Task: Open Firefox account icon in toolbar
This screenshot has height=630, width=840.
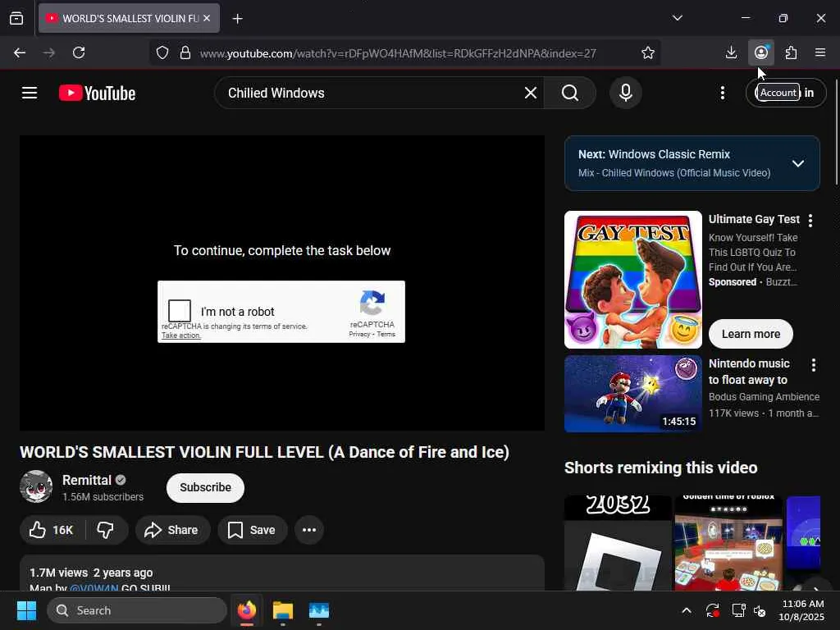Action: click(x=760, y=52)
